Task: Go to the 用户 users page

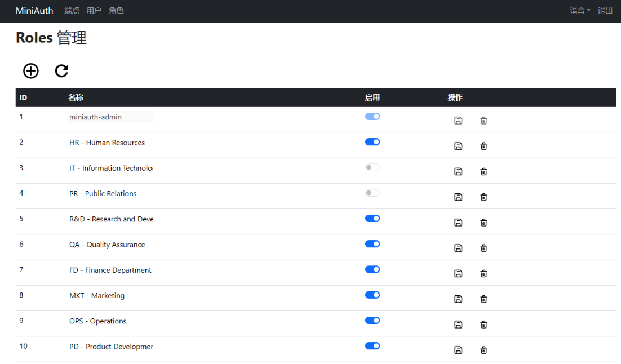Action: pos(94,10)
